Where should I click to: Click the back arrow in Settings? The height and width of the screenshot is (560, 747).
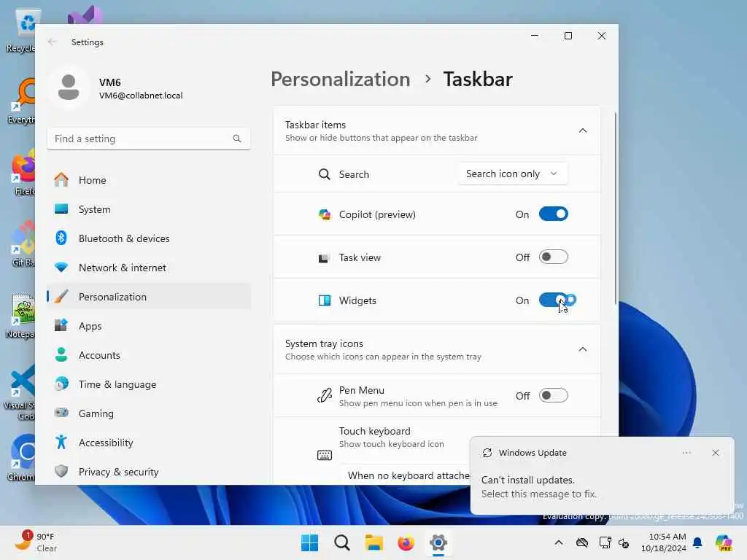point(52,42)
